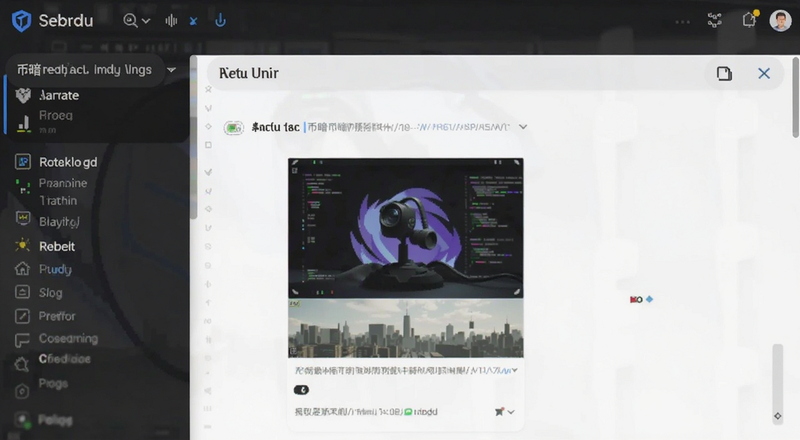Screen dimensions: 800x440
Task: Click the chat bubble icon beside Cosedrning
Action: [21, 339]
